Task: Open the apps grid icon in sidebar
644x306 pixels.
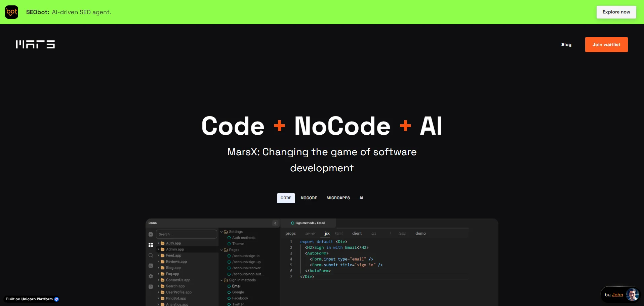Action: click(151, 245)
